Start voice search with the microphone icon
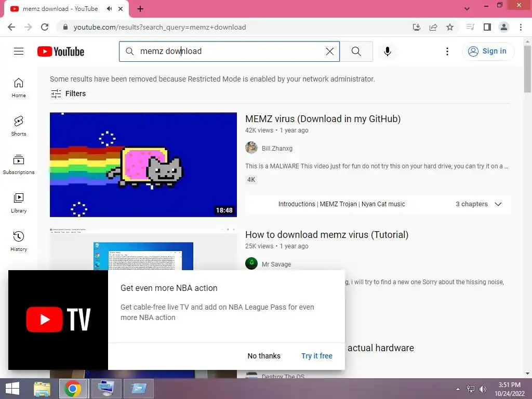 pyautogui.click(x=388, y=51)
